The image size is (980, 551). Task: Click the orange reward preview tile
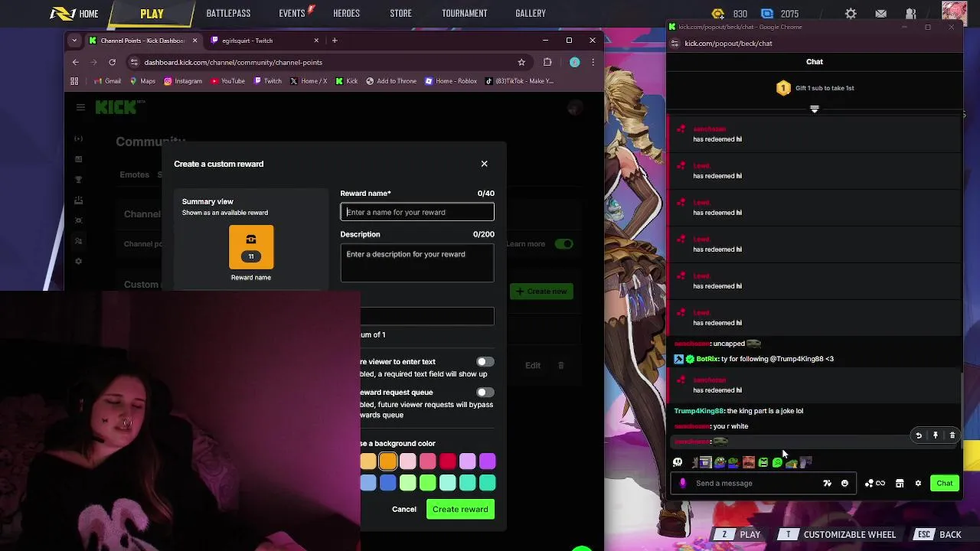(251, 247)
